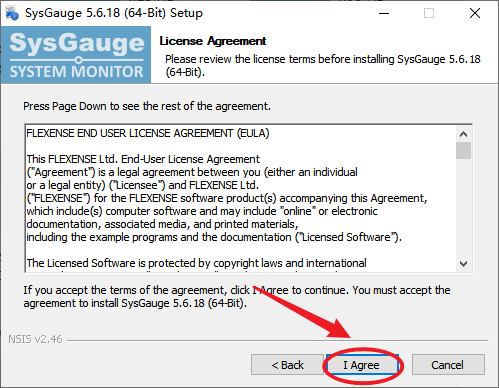
Task: Click the license scrollbar up arrow
Action: tap(463, 134)
